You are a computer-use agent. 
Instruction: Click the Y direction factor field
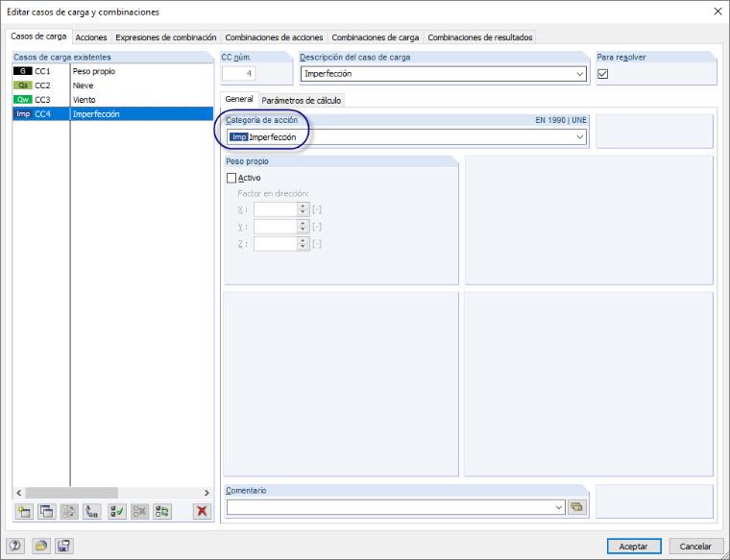pyautogui.click(x=276, y=227)
